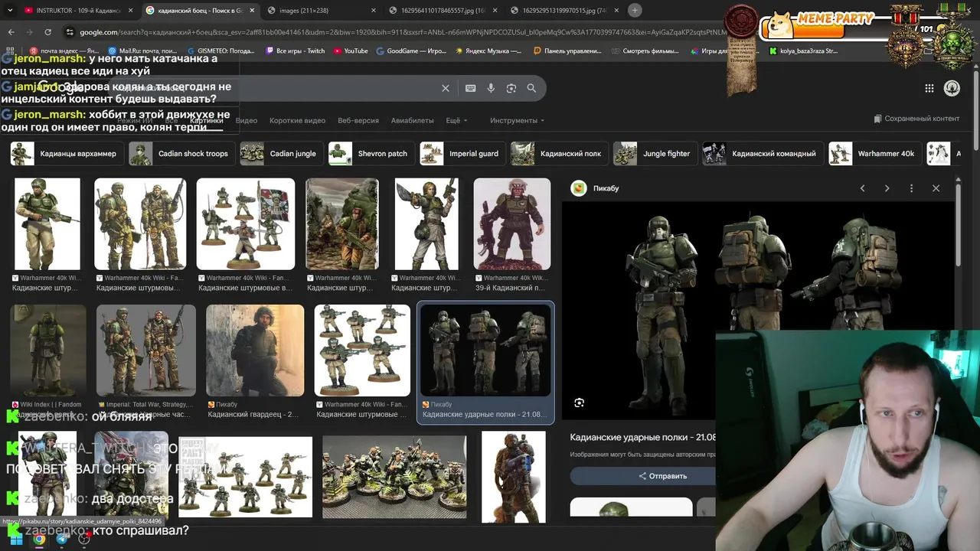Search the previewed image with Lens icon

580,403
